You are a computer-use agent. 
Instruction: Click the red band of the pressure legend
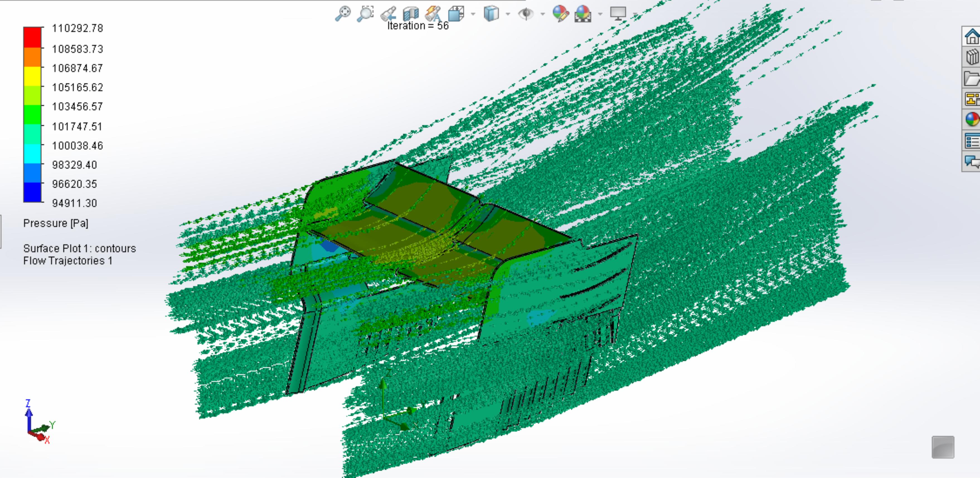pos(32,37)
